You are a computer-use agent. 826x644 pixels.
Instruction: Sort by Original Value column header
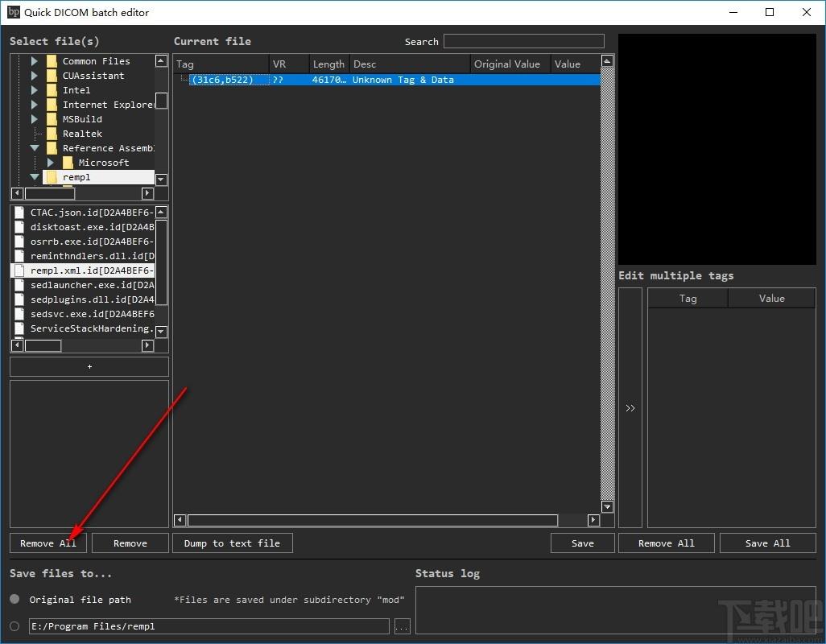pos(510,64)
